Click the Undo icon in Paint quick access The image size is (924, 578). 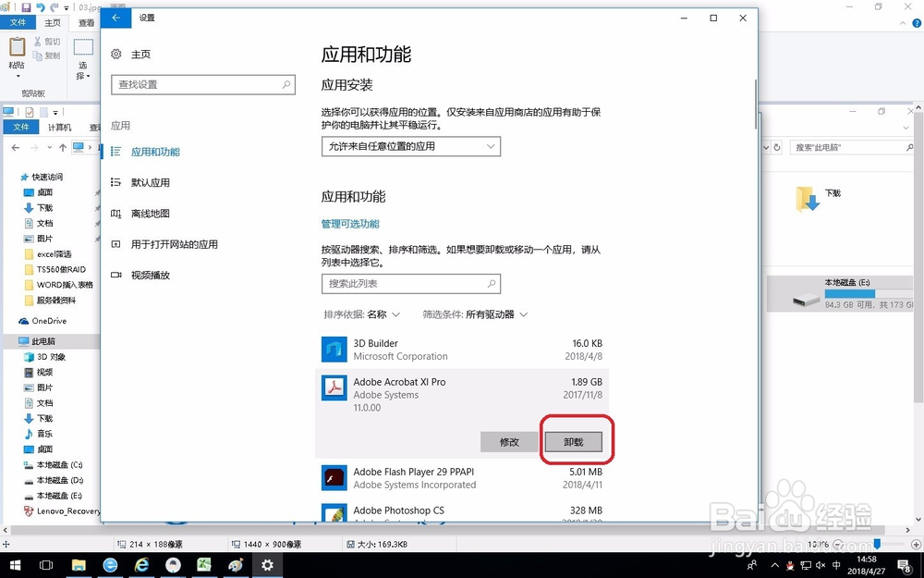pos(41,7)
